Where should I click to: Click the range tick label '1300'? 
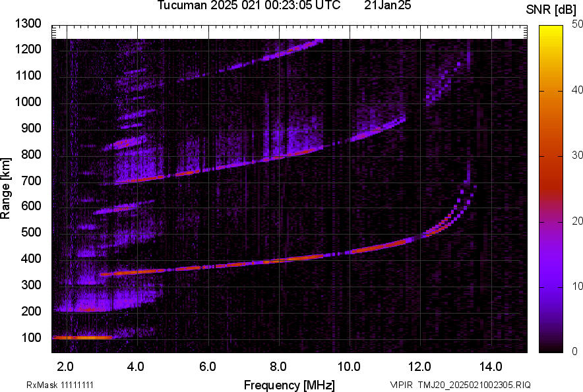coord(28,24)
